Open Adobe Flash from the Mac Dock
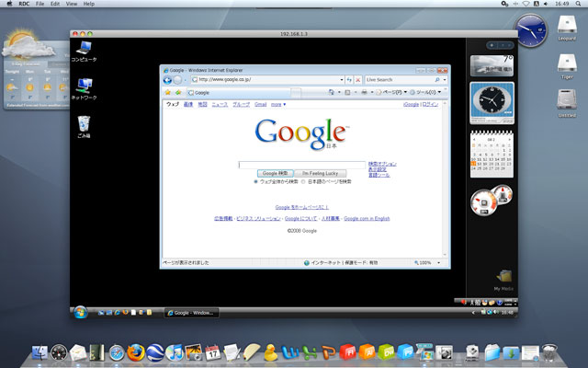Image resolution: width=588 pixels, height=368 pixels. click(347, 352)
